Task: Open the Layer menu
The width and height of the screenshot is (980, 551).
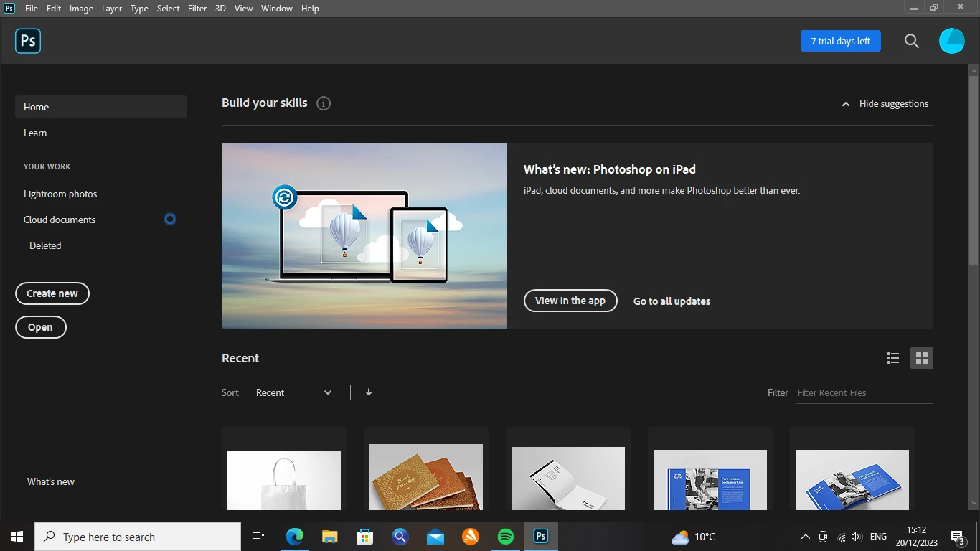Action: pyautogui.click(x=112, y=9)
